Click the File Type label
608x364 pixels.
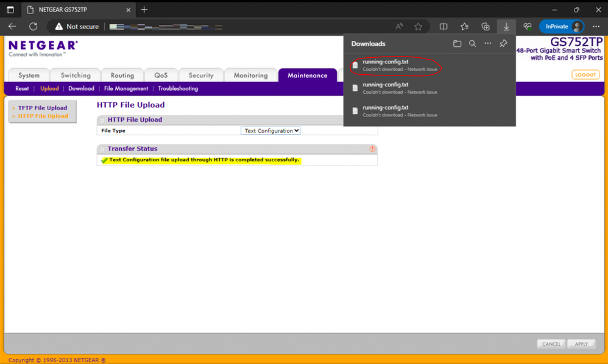point(113,131)
